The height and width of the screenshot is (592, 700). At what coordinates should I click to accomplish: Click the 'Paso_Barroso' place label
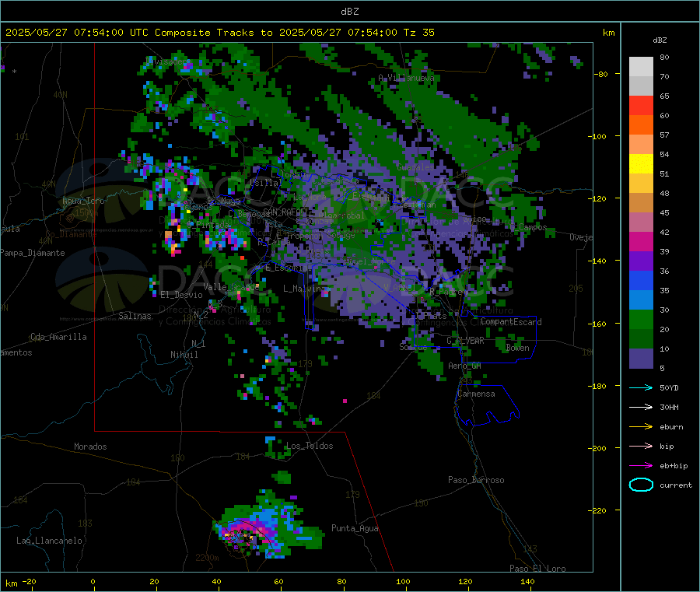[476, 480]
